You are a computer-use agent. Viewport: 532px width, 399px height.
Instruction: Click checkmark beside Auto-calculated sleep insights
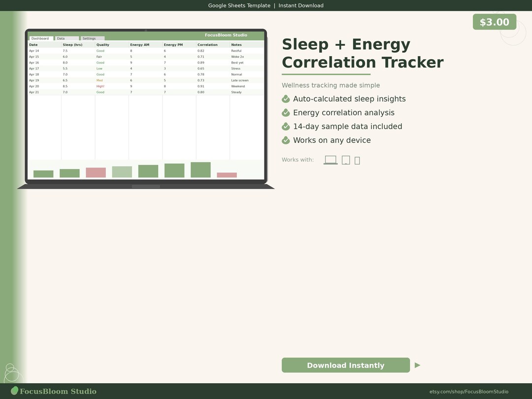[286, 99]
